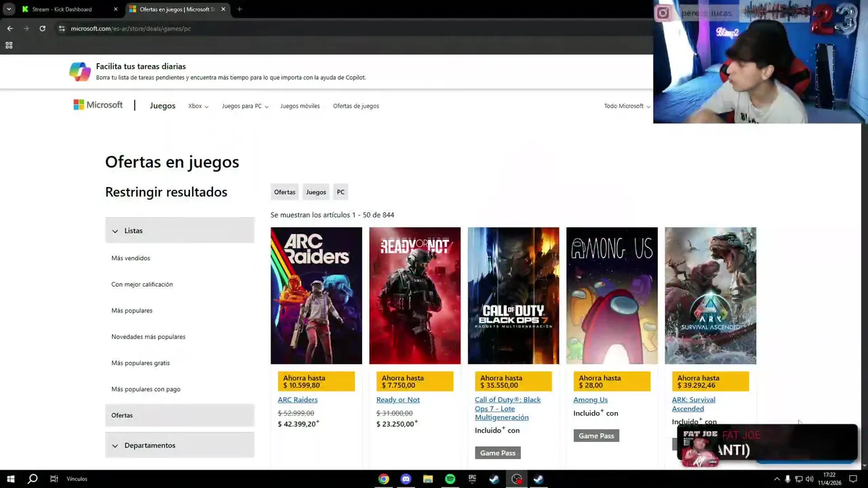Image resolution: width=868 pixels, height=488 pixels.
Task: Expand the Xbox navigation dropdown
Action: click(x=198, y=106)
